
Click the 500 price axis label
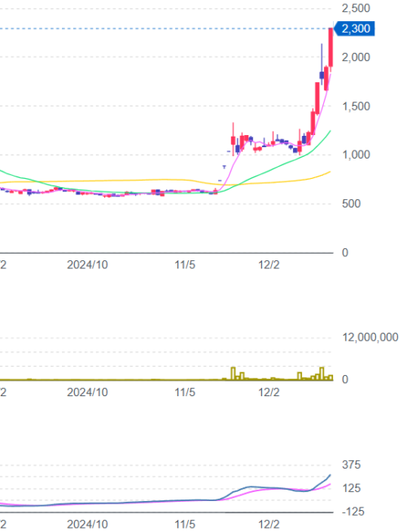click(x=351, y=203)
